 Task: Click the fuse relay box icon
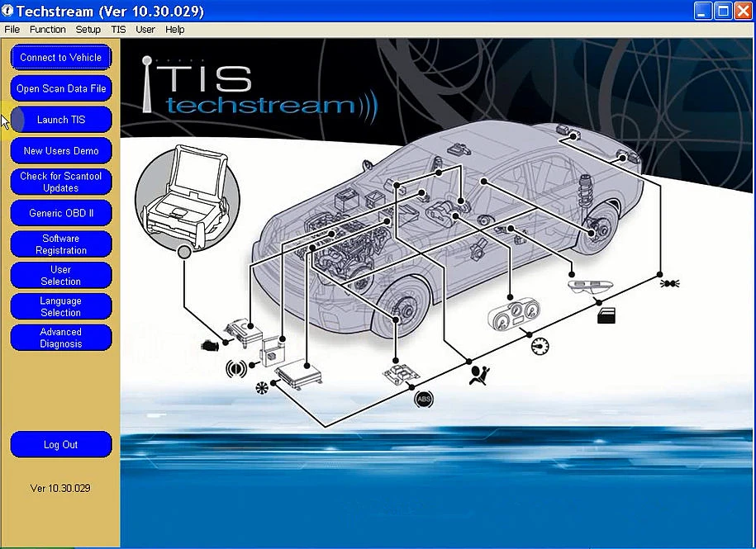273,352
